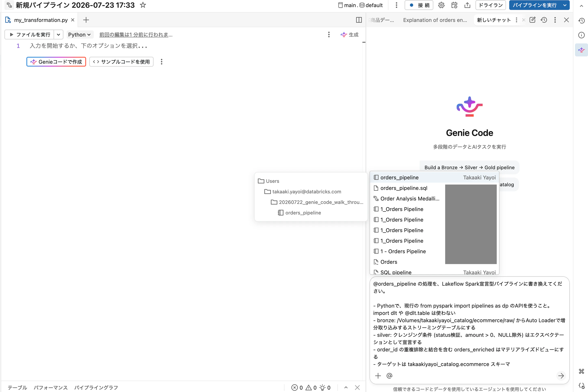Open 新しいチャット tab options menu
The image size is (588, 392).
point(517,20)
